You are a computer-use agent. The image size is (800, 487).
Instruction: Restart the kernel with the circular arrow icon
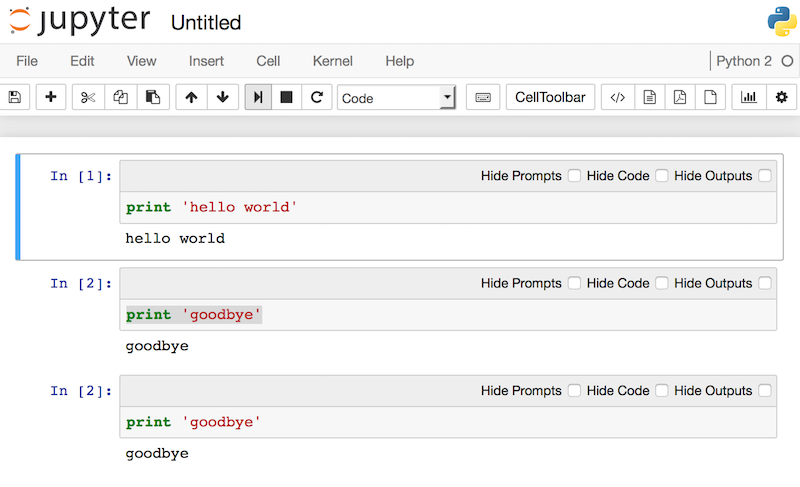point(317,97)
